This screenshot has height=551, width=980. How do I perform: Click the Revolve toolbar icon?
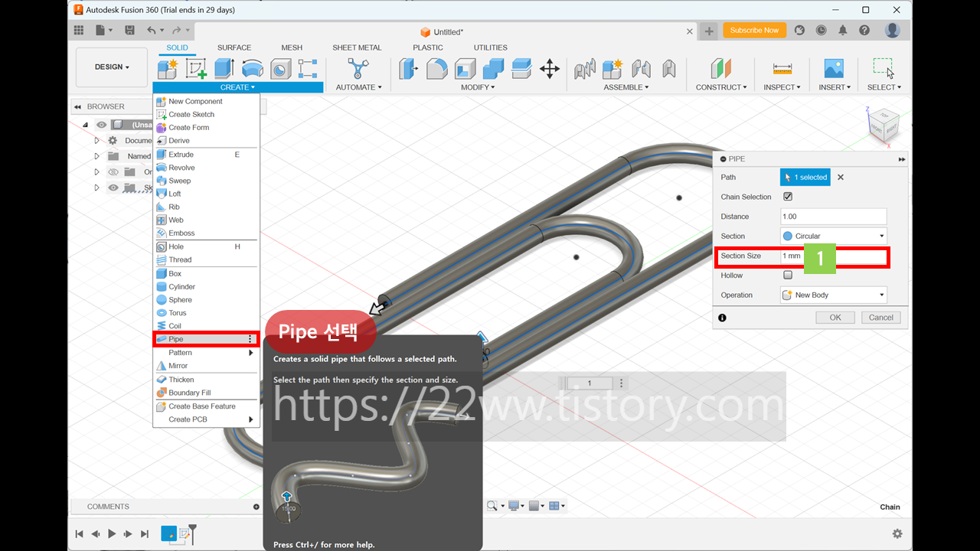coord(253,69)
